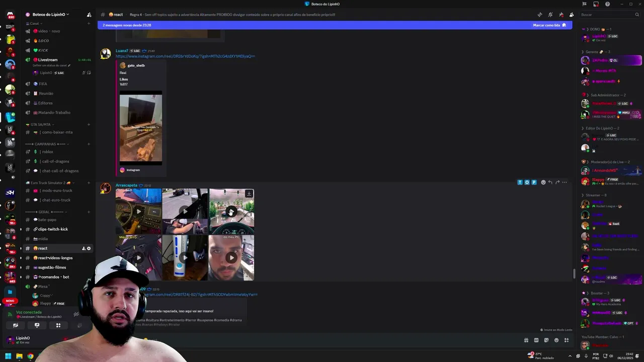Join the Matando-Trabalho voice channel

[x=58, y=113]
